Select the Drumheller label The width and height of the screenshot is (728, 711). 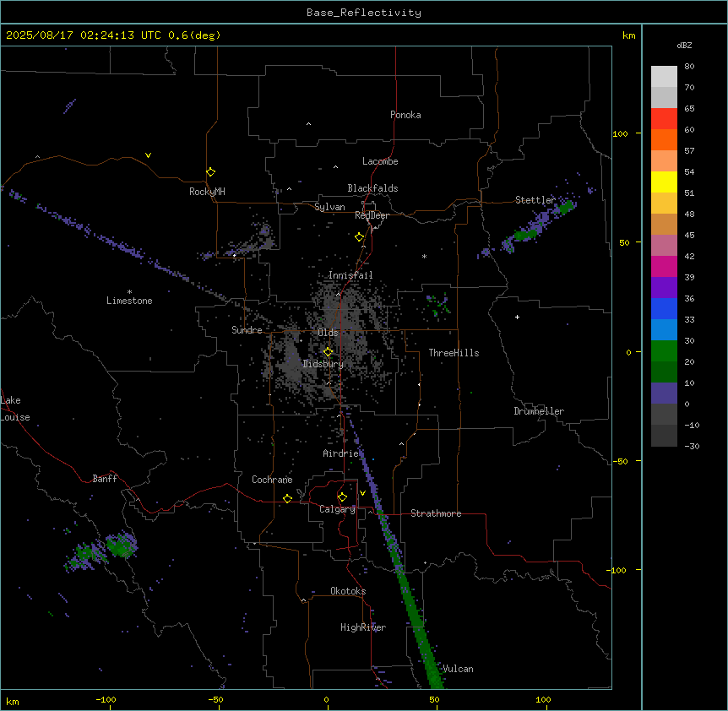coord(539,411)
